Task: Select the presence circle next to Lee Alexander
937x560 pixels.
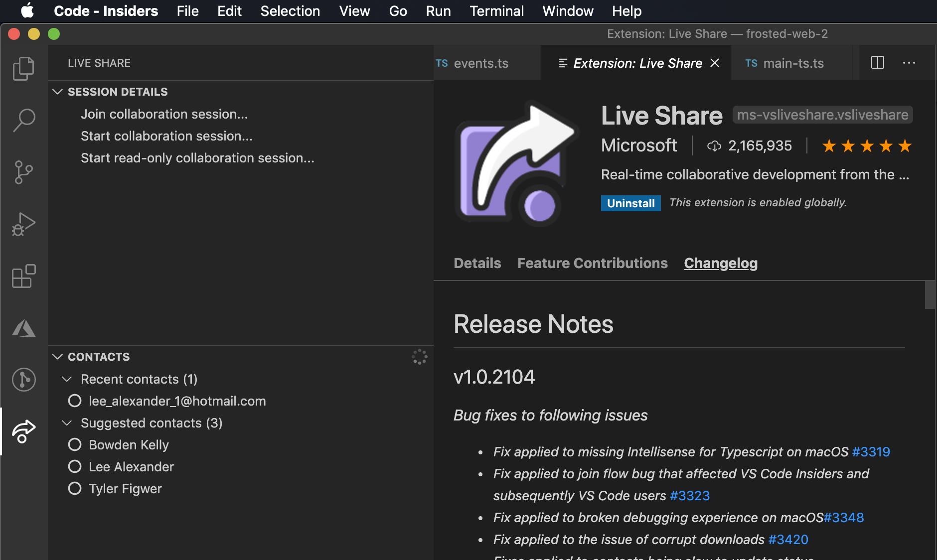Action: (75, 466)
